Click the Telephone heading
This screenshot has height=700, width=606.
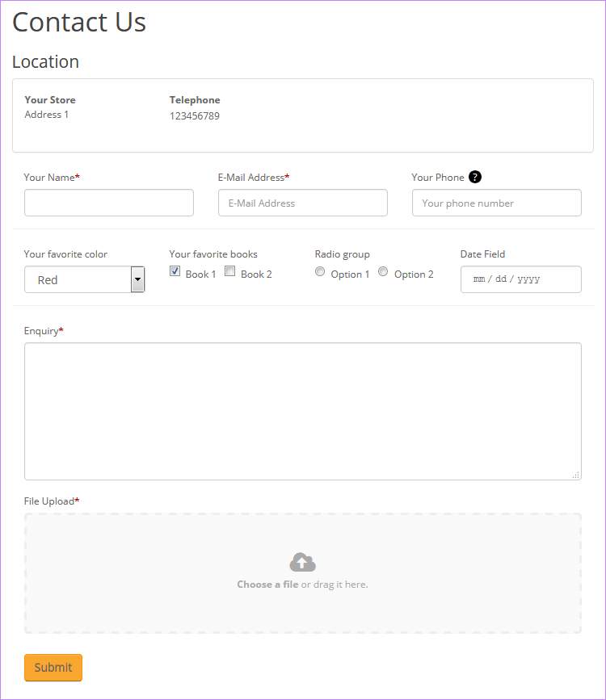point(195,100)
